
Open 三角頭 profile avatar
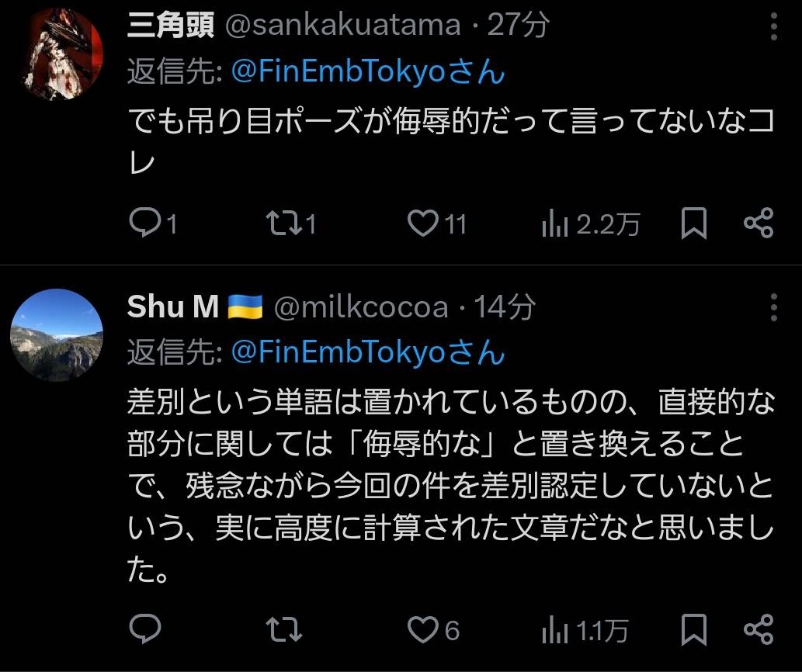(x=57, y=54)
